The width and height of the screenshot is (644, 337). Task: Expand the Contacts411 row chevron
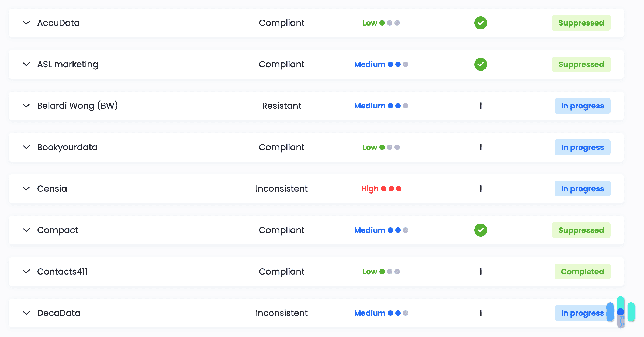point(26,272)
